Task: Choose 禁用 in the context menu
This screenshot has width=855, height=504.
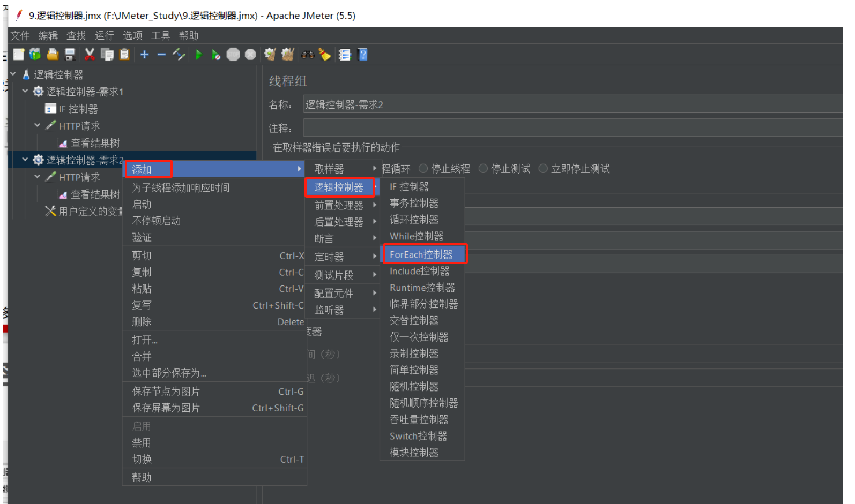Action: coord(215,442)
